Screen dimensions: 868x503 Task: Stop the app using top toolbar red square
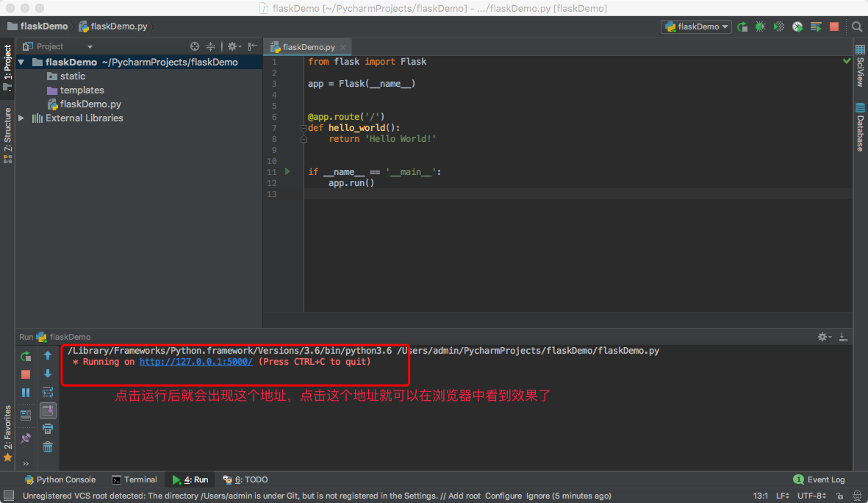click(834, 26)
